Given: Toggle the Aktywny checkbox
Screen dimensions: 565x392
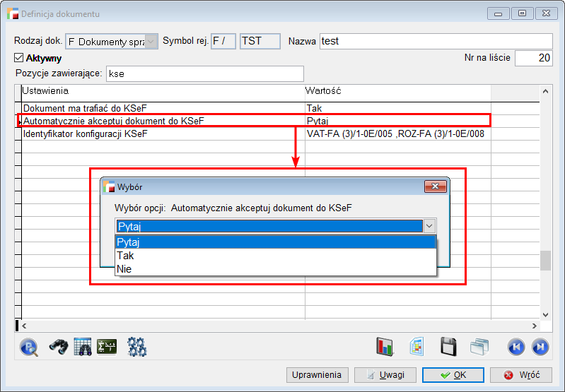Looking at the screenshot, I should point(19,59).
